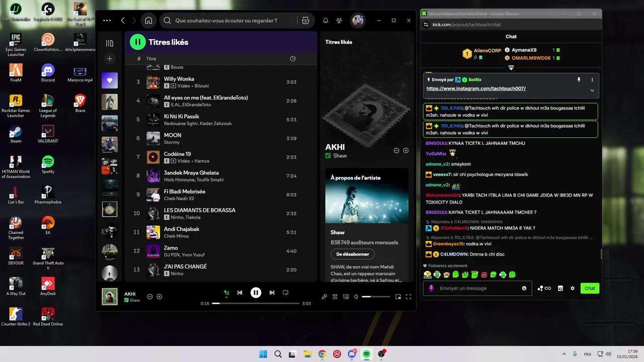This screenshot has height=362, width=644.
Task: Toggle repeat mode
Action: (285, 293)
